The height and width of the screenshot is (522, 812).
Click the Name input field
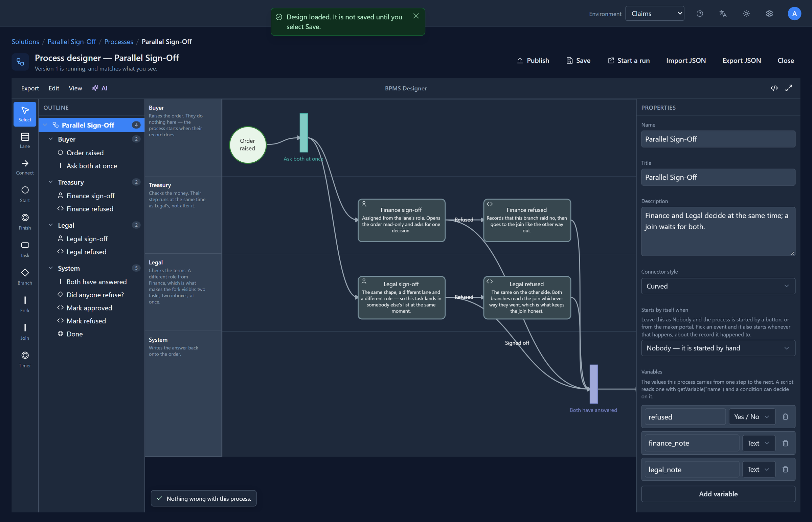[x=718, y=139]
